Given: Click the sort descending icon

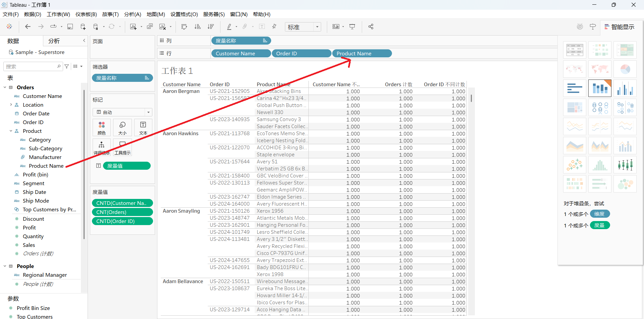Looking at the screenshot, I should click(211, 26).
